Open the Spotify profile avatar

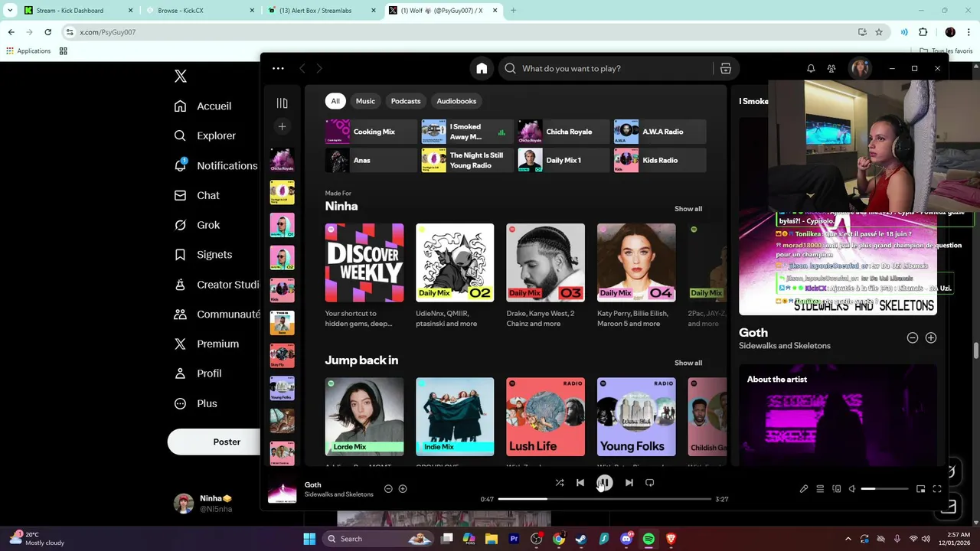point(861,69)
